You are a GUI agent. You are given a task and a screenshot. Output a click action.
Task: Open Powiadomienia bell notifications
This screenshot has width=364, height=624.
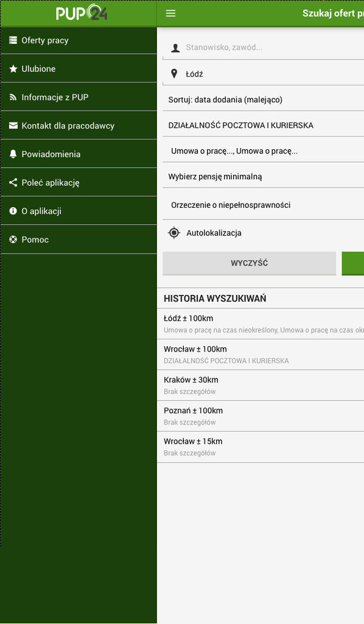pyautogui.click(x=79, y=154)
